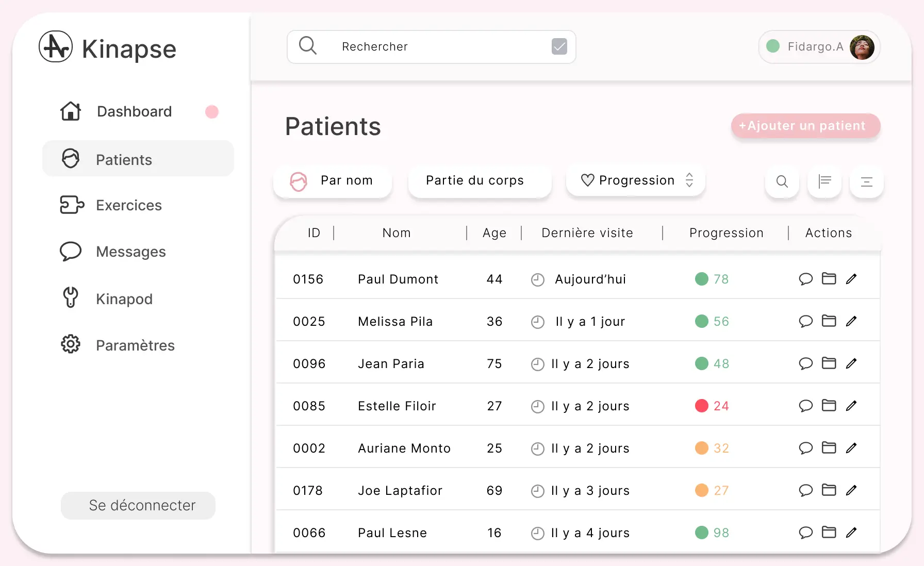924x566 pixels.
Task: Open message icon for Paul Dumont
Action: [x=805, y=279]
